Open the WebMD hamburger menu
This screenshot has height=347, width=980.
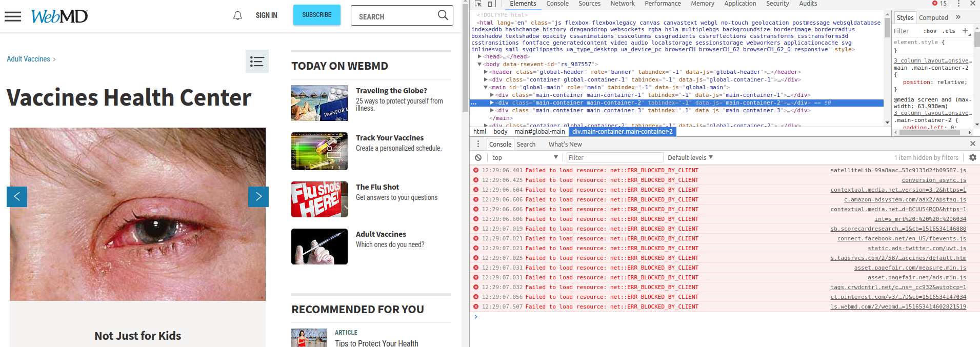[13, 16]
